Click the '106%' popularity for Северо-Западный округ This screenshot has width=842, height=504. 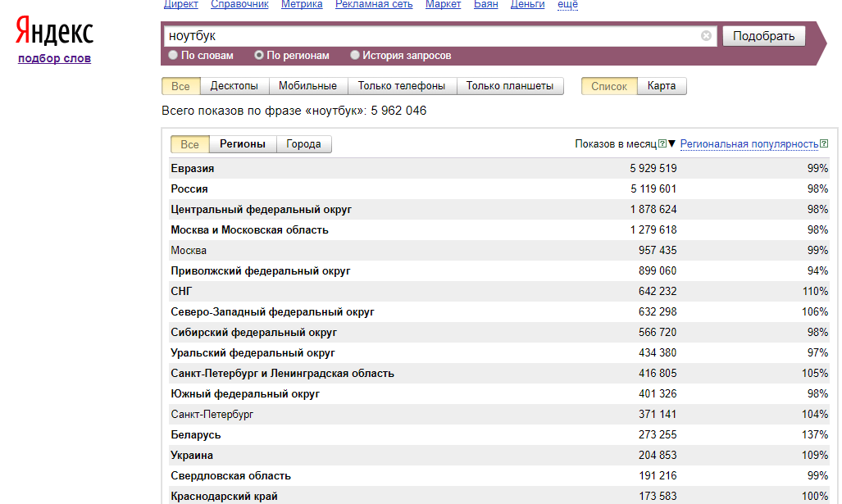(815, 312)
